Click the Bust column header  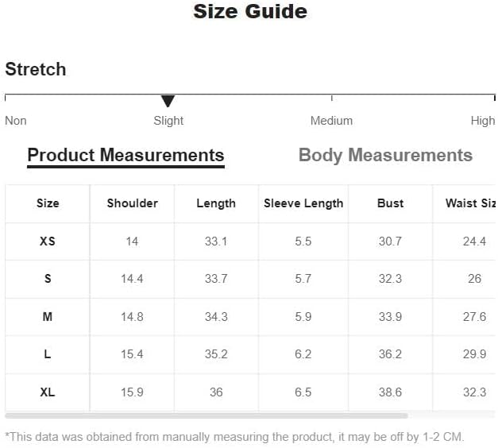click(390, 203)
